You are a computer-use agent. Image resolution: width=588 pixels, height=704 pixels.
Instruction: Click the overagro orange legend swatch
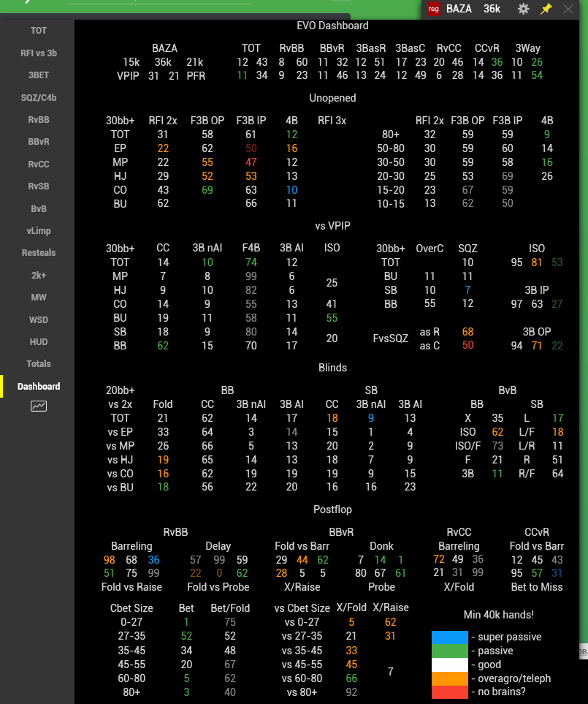click(449, 678)
